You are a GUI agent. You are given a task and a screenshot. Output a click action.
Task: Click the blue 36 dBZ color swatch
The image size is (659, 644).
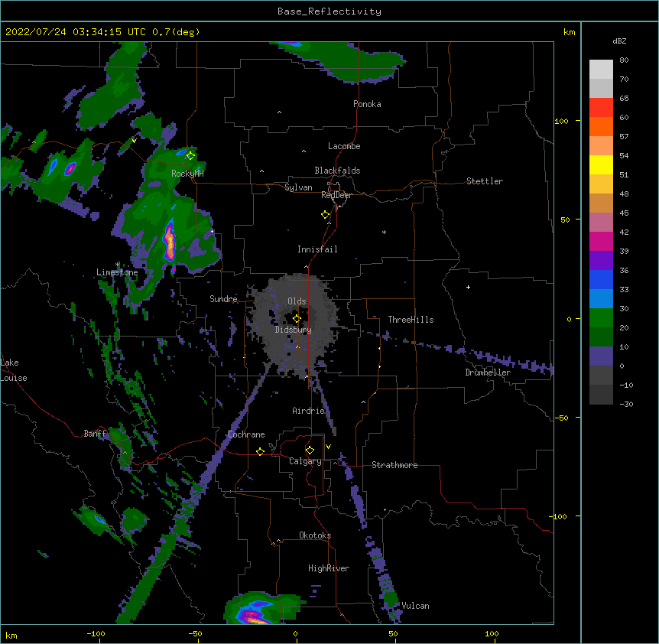[601, 279]
